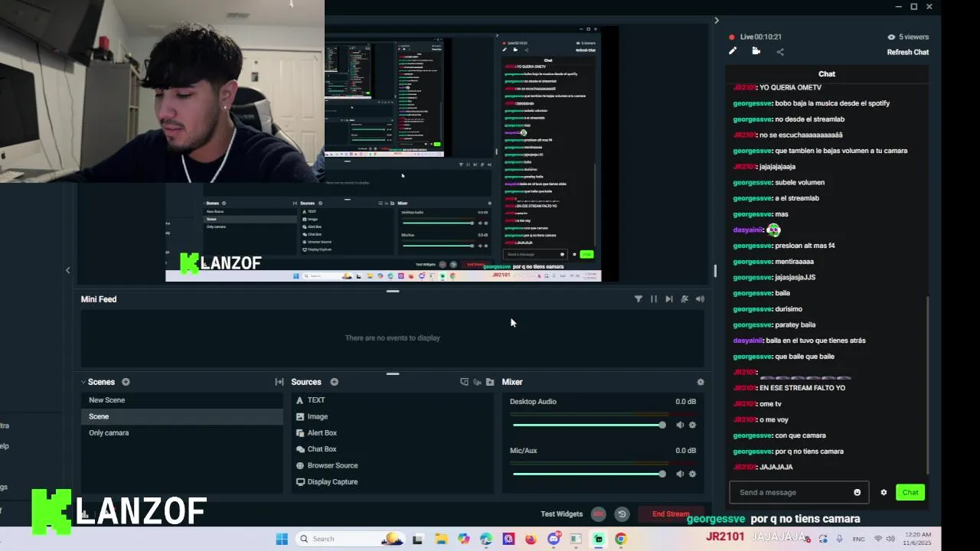Click the Mixer heading
Image resolution: width=980 pixels, height=551 pixels.
click(x=512, y=382)
